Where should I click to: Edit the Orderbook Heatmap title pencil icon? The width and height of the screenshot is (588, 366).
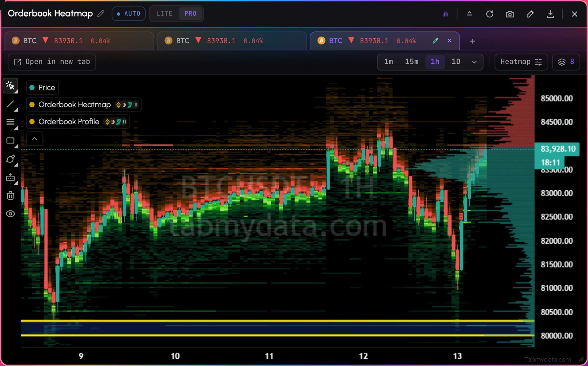(101, 13)
